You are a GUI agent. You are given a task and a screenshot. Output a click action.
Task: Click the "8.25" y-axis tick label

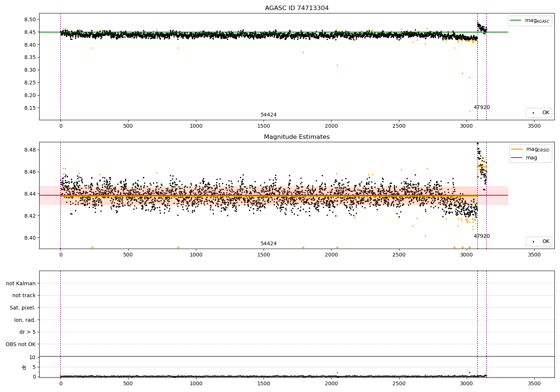tap(30, 83)
